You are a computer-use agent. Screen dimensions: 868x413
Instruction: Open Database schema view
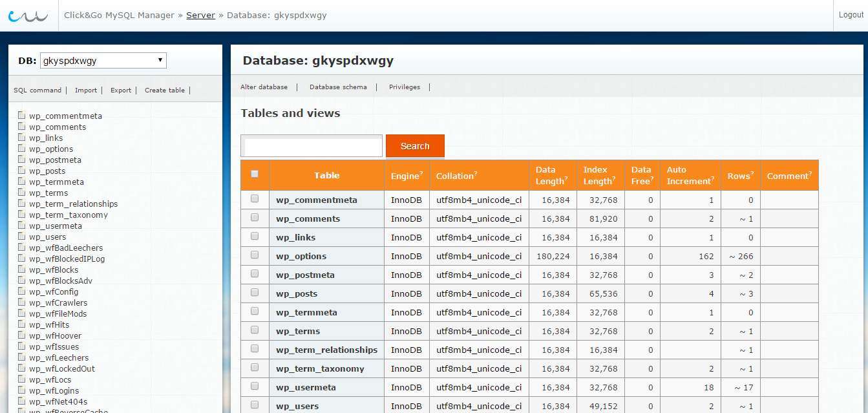pos(338,87)
